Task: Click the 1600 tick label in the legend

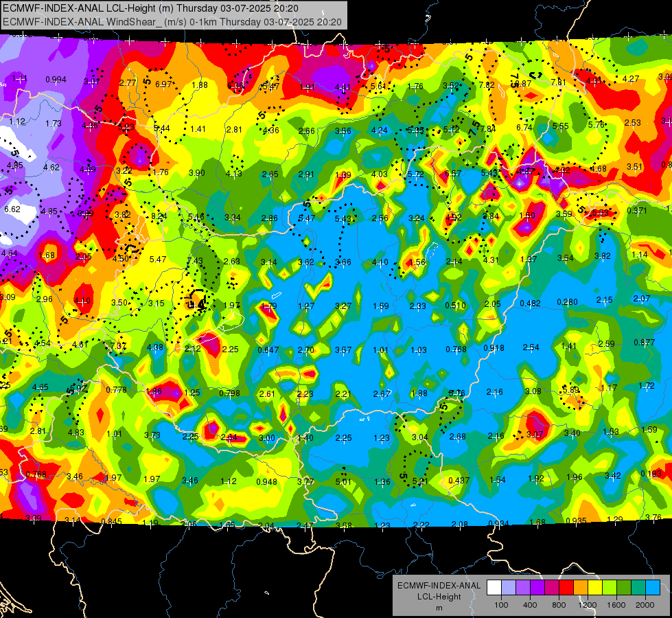Action: click(x=616, y=605)
